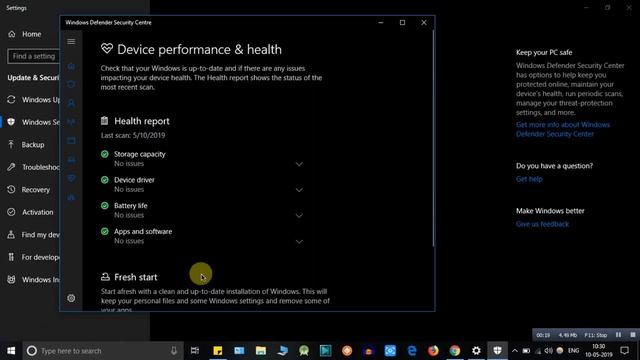Show hidden system tray icons
The height and width of the screenshot is (360, 640).
(515, 351)
